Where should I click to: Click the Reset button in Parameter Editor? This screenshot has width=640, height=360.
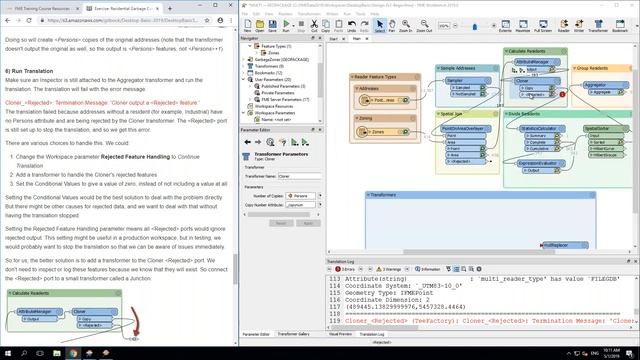coord(281,223)
